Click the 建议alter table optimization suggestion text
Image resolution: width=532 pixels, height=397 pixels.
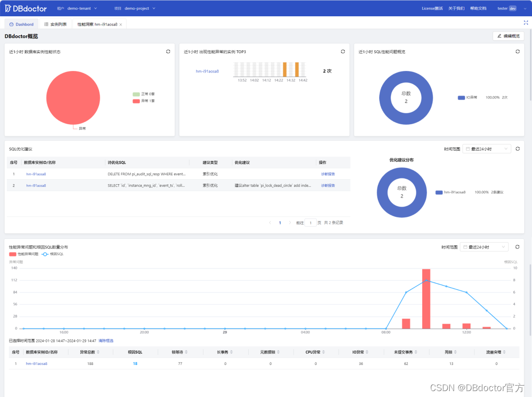tap(273, 186)
